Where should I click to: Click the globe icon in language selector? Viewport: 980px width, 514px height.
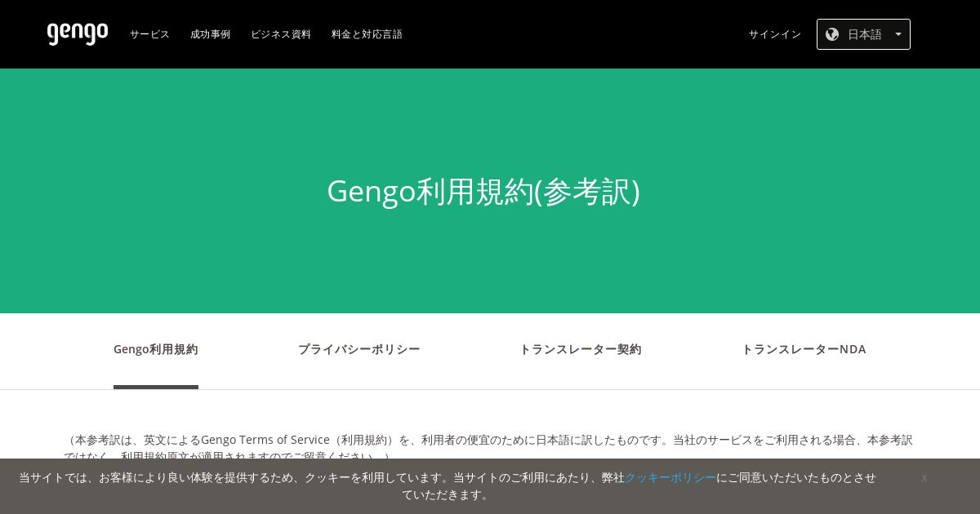(832, 34)
